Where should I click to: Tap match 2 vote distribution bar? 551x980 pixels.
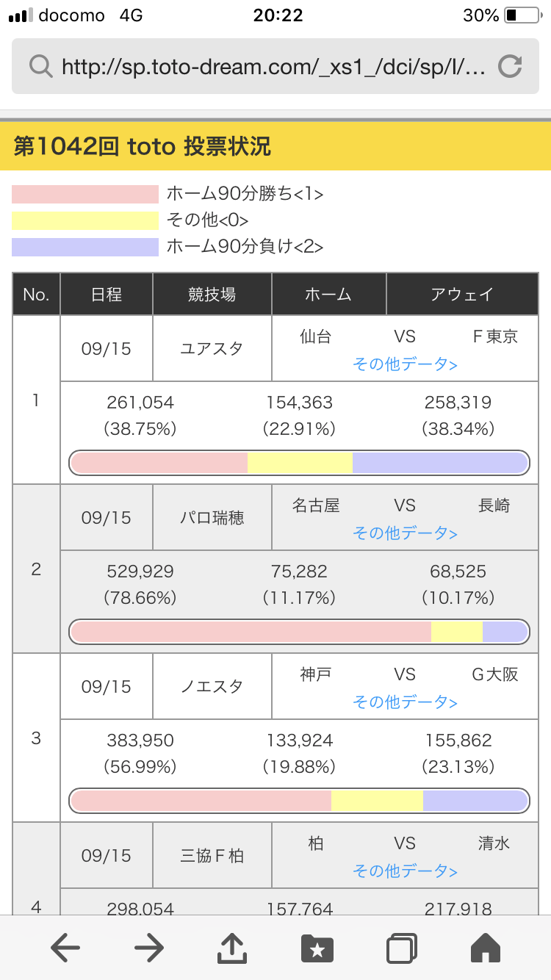click(299, 632)
